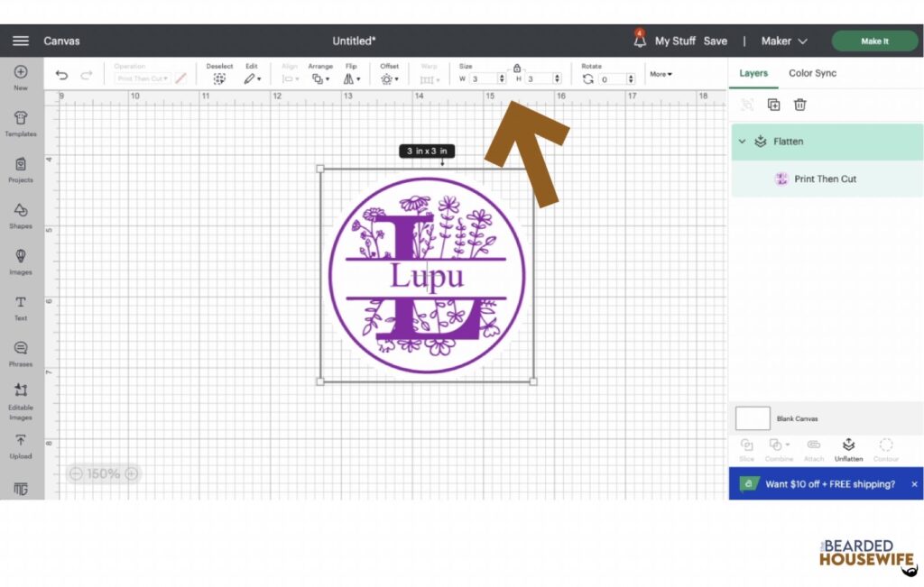The height and width of the screenshot is (587, 924).
Task: Switch to the Color Sync tab
Action: pos(812,73)
